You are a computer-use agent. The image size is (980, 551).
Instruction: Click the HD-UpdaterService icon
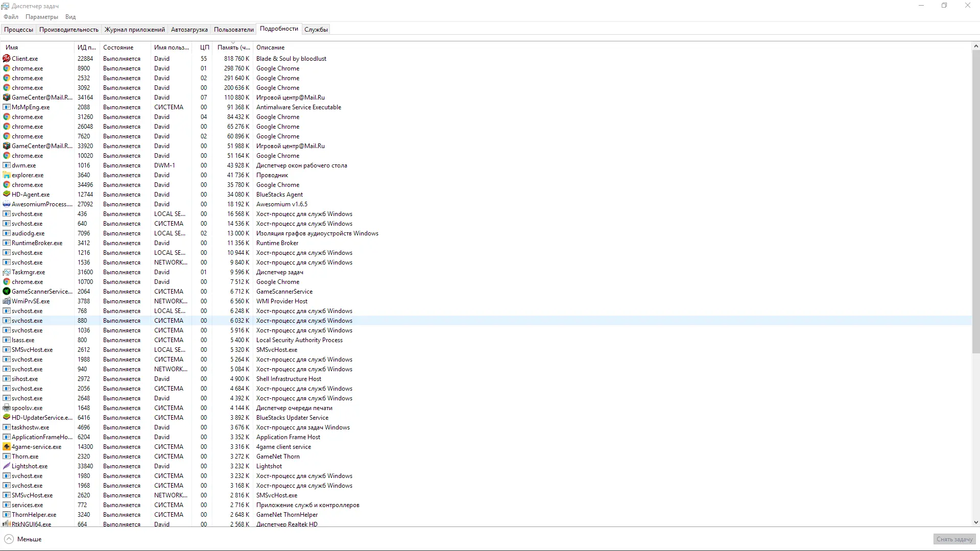click(x=7, y=418)
